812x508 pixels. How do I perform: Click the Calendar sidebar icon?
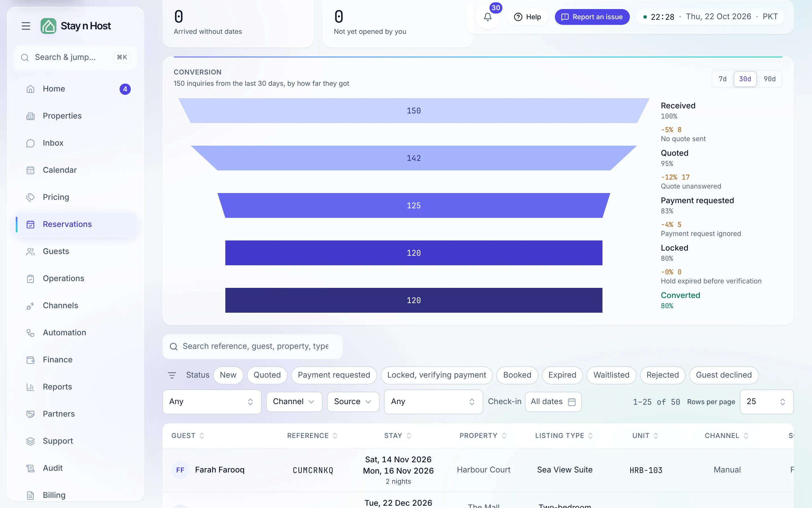(x=30, y=170)
